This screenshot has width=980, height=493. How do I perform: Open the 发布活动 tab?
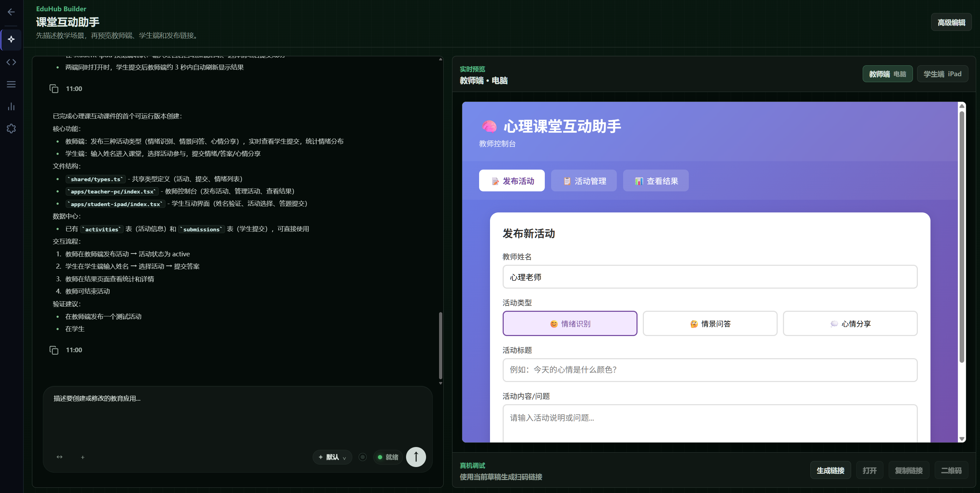[512, 181]
